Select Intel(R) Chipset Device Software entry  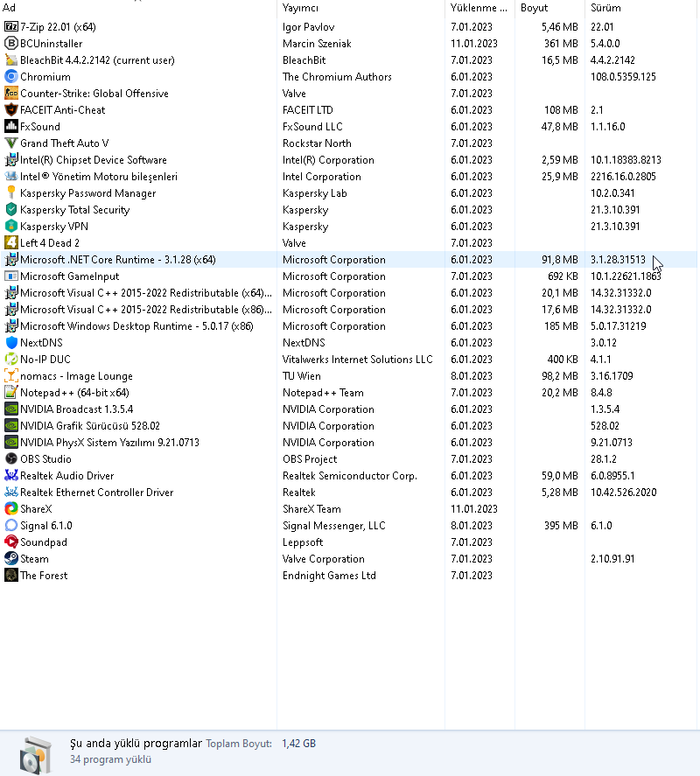(x=349, y=160)
